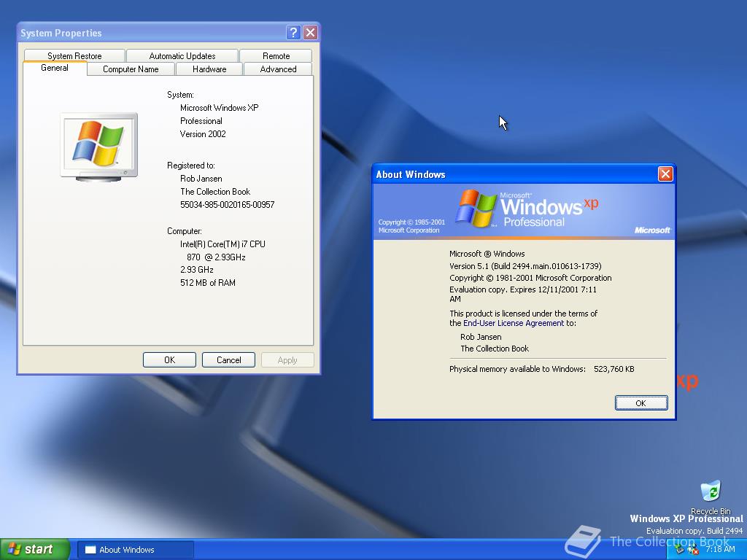Click the Windows XP logo in About Windows banner
747x560 pixels.
tap(527, 209)
